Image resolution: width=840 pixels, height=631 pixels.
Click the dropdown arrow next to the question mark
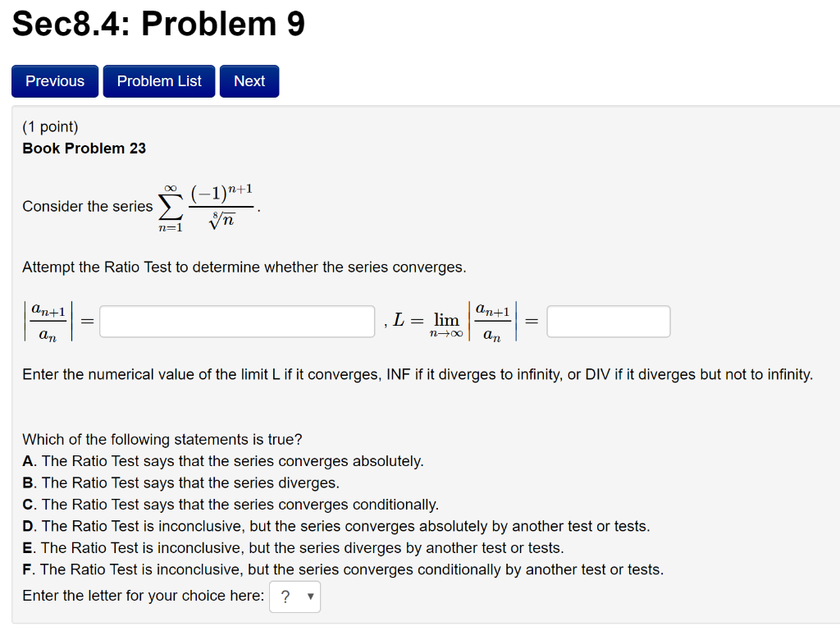[x=312, y=597]
